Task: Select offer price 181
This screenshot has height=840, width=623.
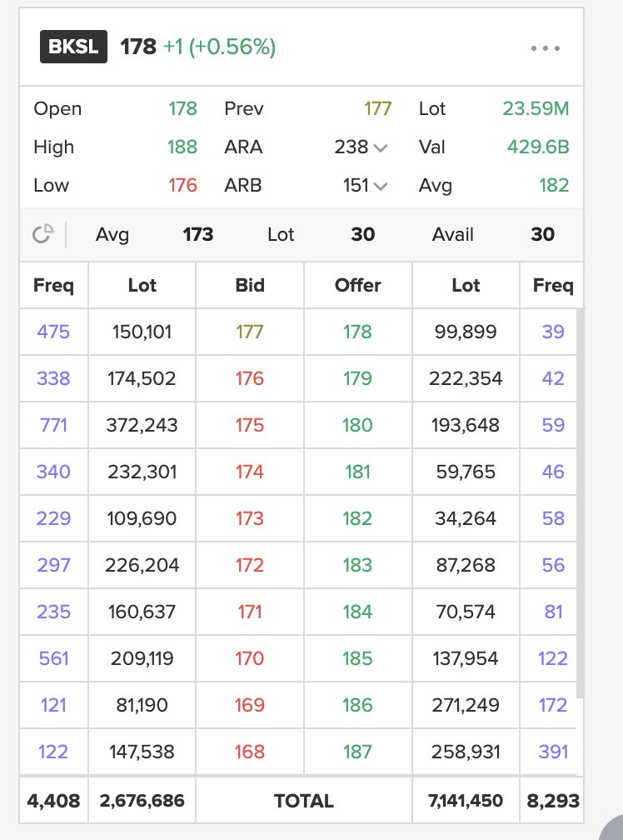Action: click(x=357, y=472)
